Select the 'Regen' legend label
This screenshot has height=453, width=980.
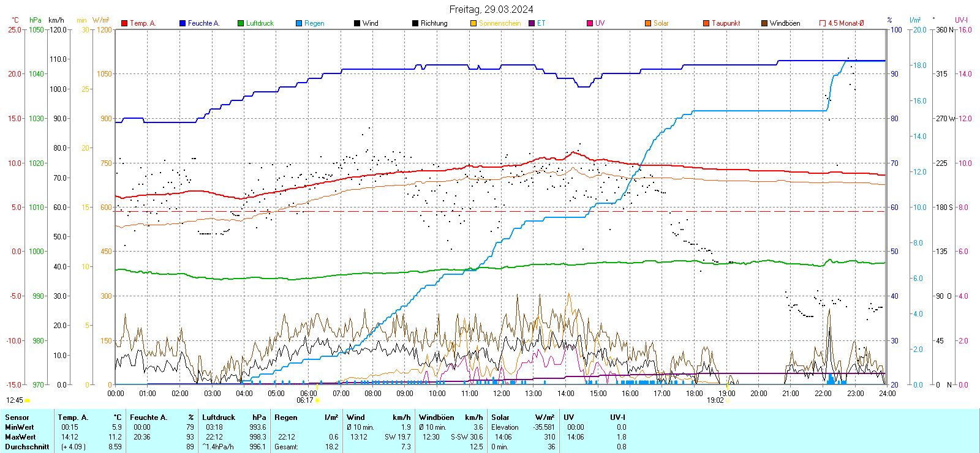pos(314,23)
